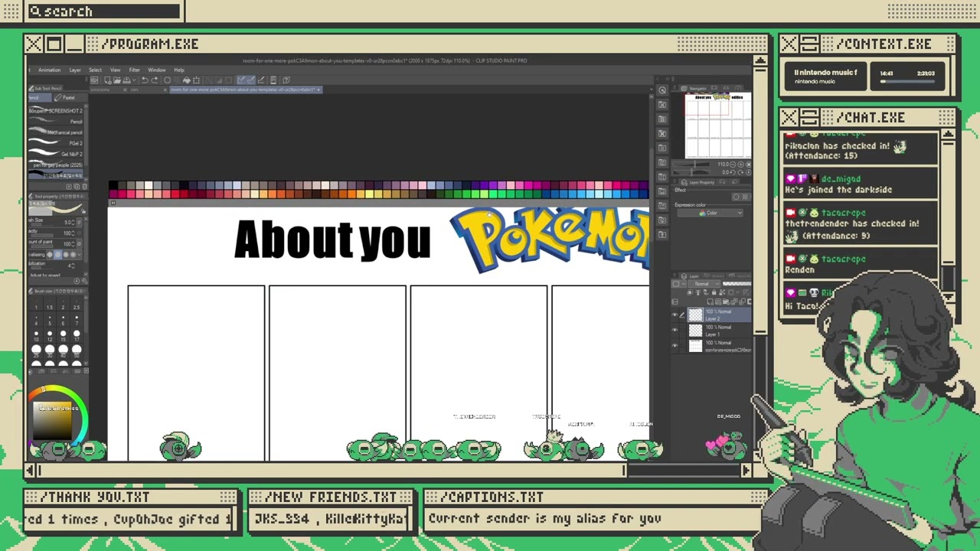Viewport: 980px width, 551px height.
Task: Open the Clip Studio launcher icon in the toolbar
Action: pos(94,80)
